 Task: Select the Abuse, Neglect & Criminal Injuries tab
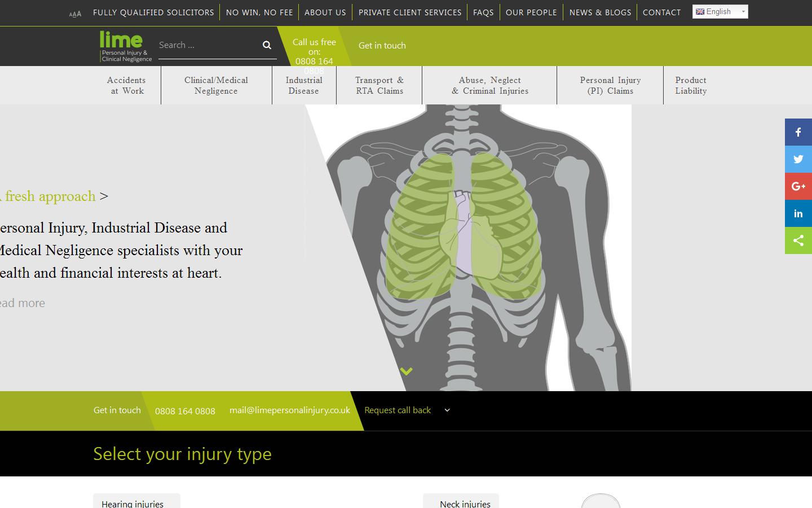point(489,85)
